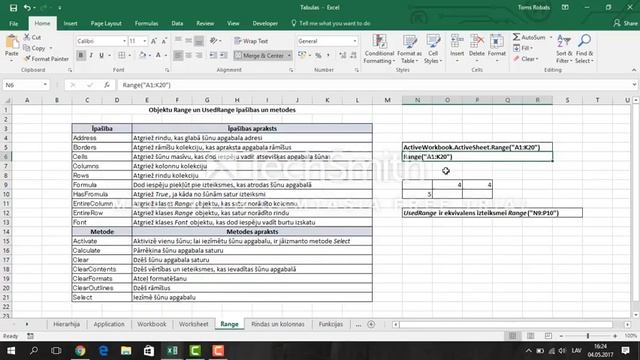Open Chrome from the taskbar

[80, 351]
